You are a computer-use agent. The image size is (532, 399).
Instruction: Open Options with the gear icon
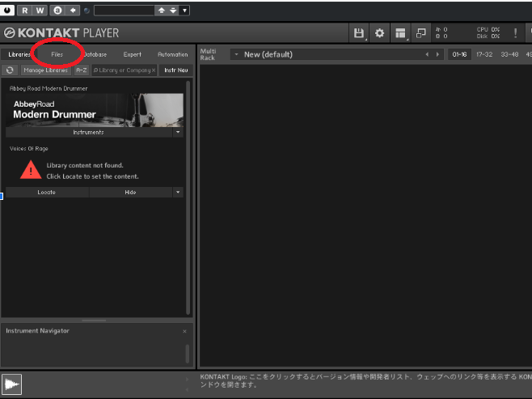(379, 33)
